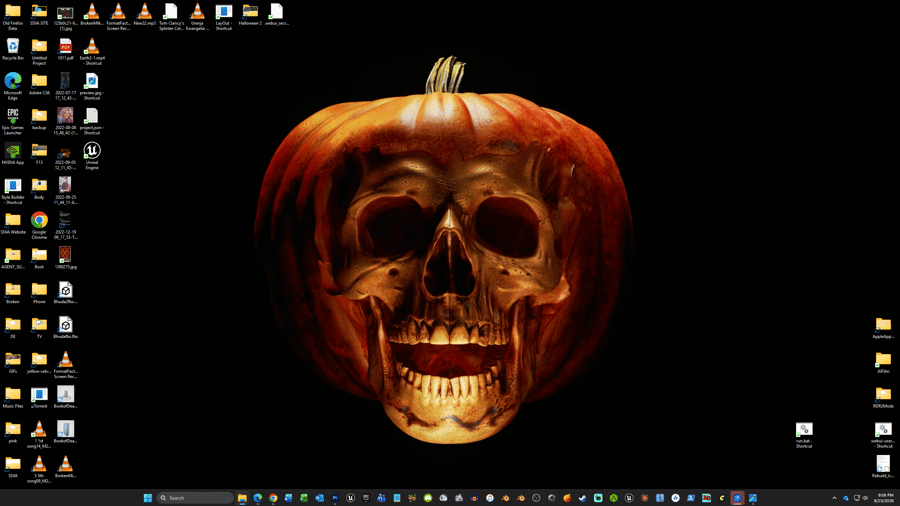This screenshot has height=506, width=900.
Task: Select the New22.mp3 audio file
Action: 145,15
